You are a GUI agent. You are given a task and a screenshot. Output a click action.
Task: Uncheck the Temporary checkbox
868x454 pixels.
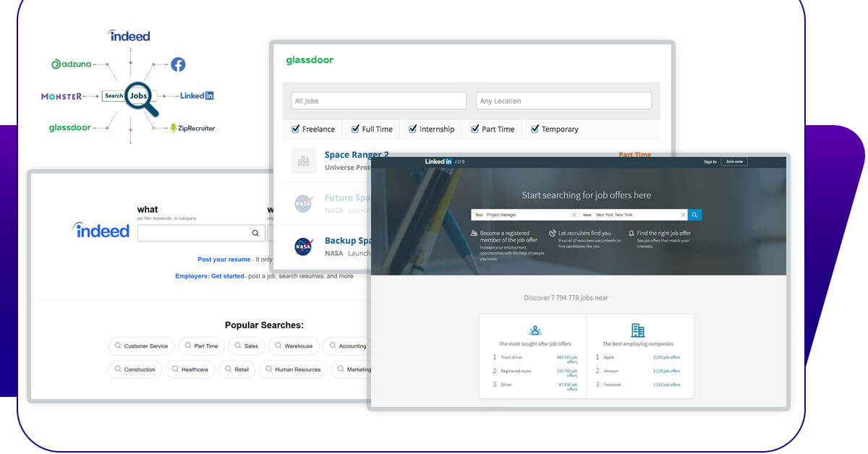click(535, 129)
